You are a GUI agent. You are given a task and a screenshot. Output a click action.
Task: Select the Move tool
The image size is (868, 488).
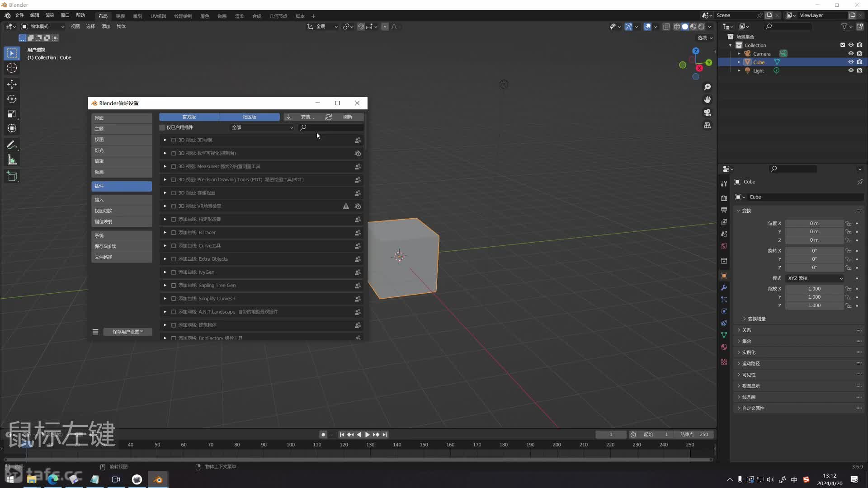click(x=12, y=84)
